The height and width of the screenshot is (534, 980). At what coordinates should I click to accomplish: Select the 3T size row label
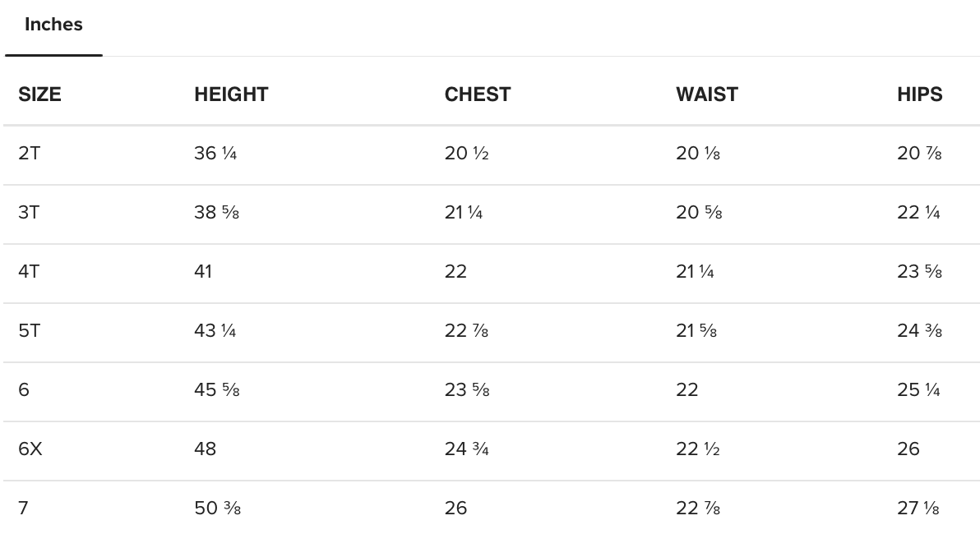[29, 213]
